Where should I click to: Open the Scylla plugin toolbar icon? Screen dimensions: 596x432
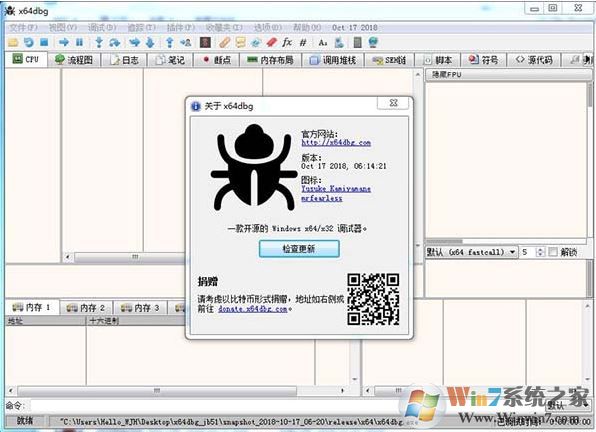(x=206, y=43)
